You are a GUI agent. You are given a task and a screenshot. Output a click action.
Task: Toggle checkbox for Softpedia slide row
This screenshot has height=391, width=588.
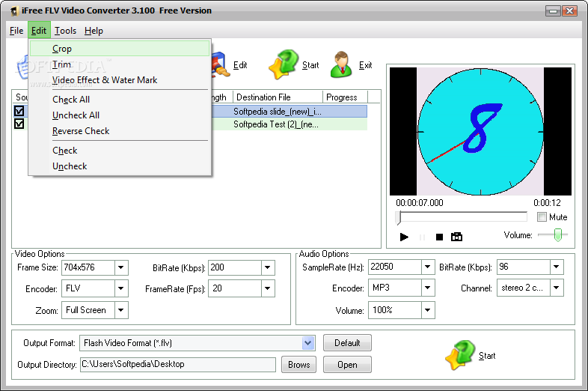pos(19,111)
